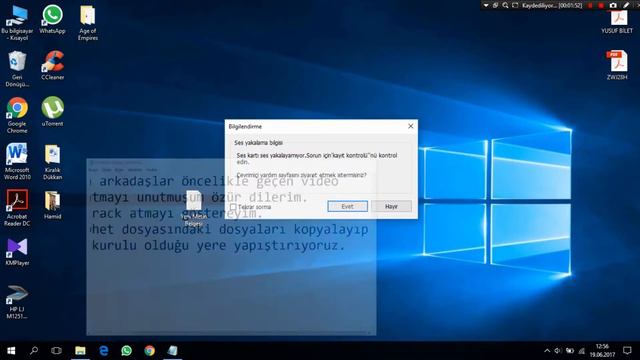The image size is (640, 360).
Task: Open the Hamid folder icon
Action: click(52, 204)
